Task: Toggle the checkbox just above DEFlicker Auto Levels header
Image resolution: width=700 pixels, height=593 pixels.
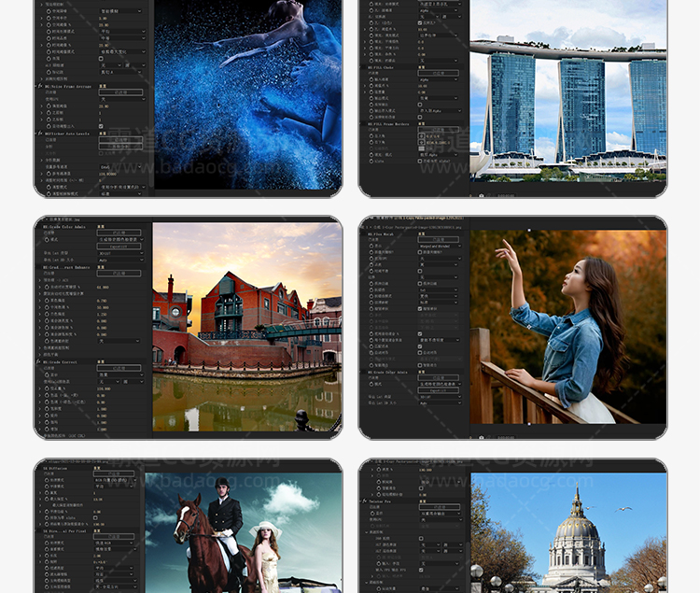Action: [101, 126]
